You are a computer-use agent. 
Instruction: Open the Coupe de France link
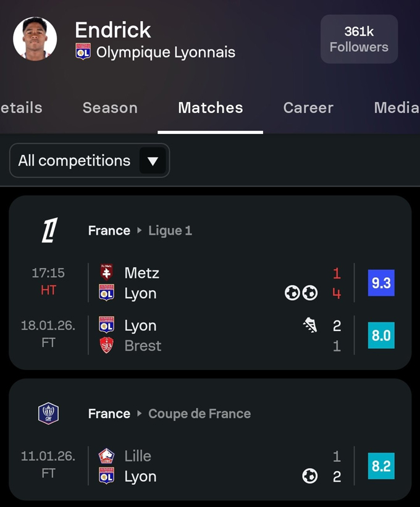click(x=199, y=414)
